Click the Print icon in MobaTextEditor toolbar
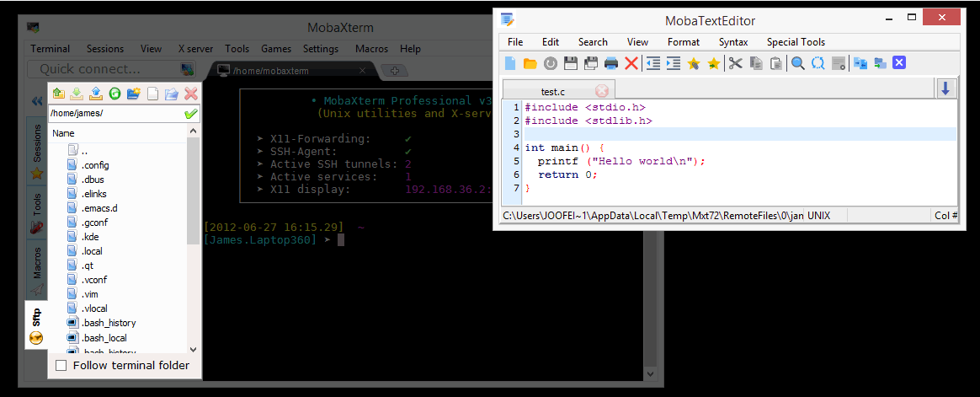 coord(611,63)
